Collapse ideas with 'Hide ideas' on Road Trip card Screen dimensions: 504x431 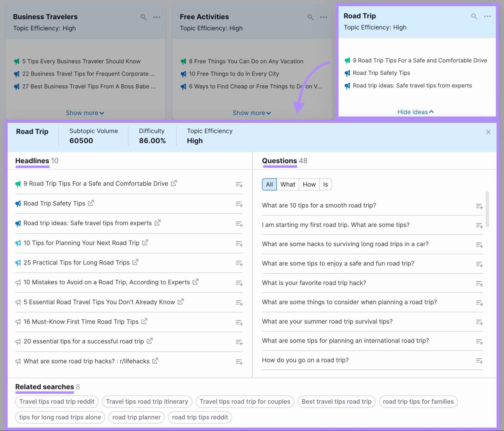[x=415, y=112]
